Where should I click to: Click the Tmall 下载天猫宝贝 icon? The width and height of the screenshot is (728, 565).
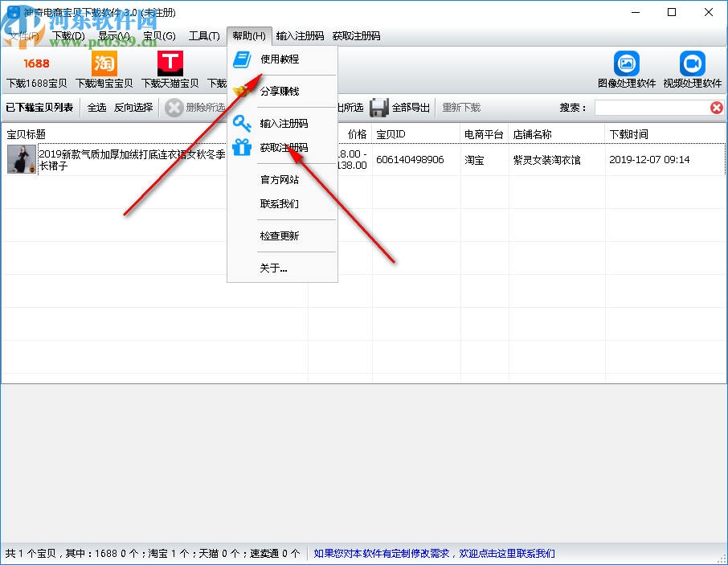click(171, 63)
